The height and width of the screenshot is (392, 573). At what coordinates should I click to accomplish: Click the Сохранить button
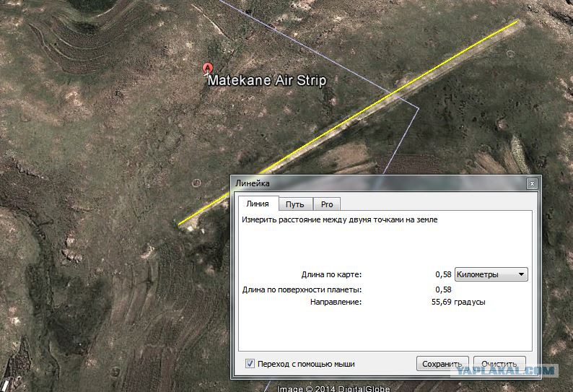coord(442,363)
